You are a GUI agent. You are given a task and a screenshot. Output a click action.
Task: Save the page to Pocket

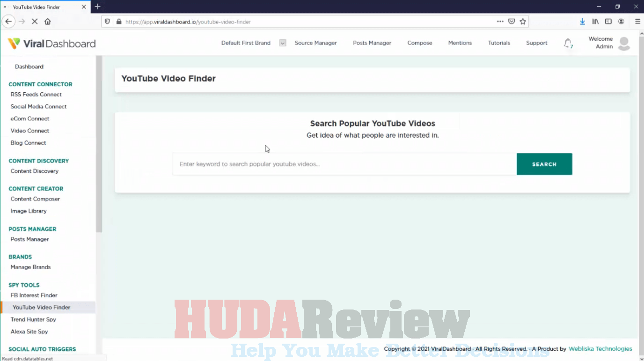coord(512,21)
